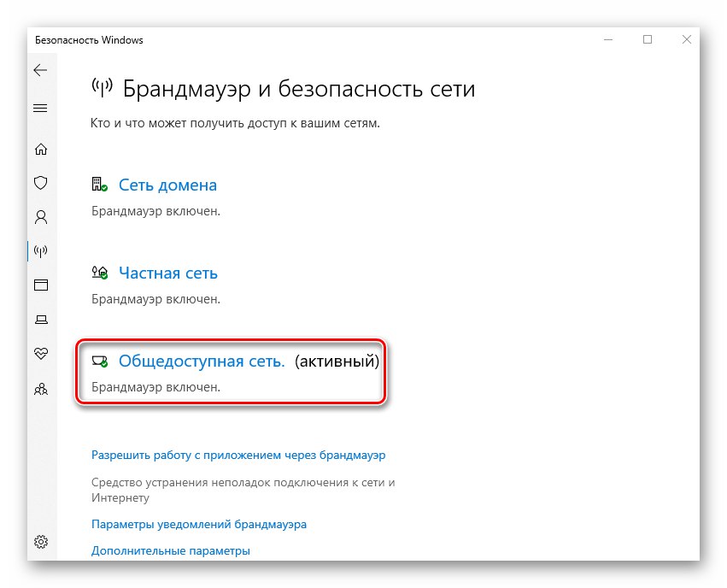Click the Family options people icon
Viewport: 727px width, 588px height.
(x=40, y=388)
